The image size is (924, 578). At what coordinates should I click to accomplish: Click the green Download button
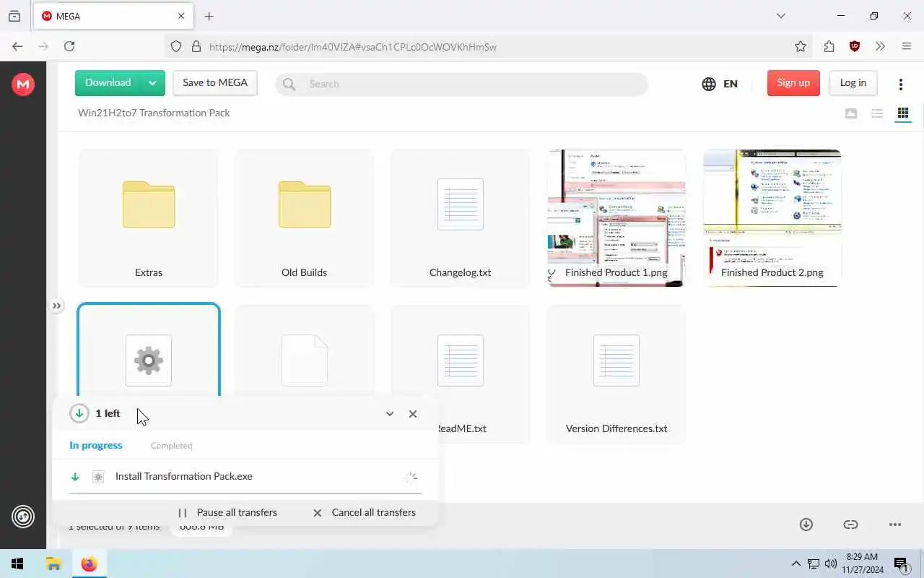(108, 83)
